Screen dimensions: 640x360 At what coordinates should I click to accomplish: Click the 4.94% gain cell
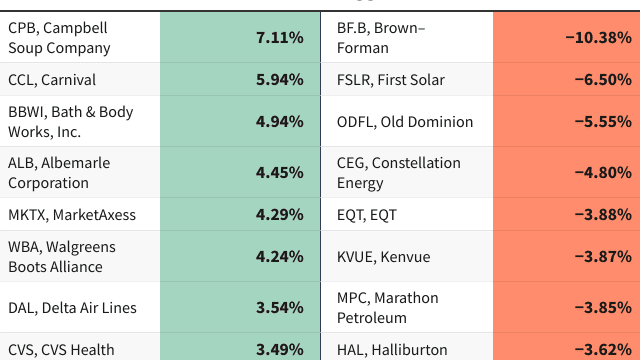click(x=240, y=122)
